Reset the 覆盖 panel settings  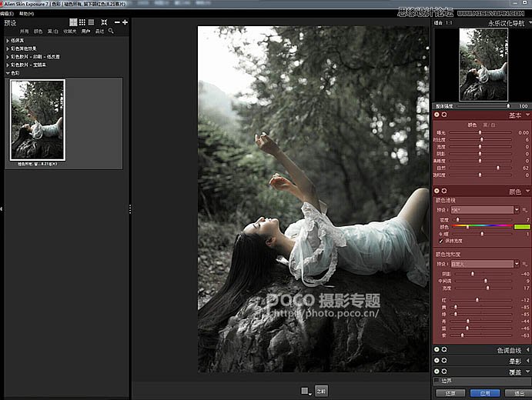pos(444,372)
